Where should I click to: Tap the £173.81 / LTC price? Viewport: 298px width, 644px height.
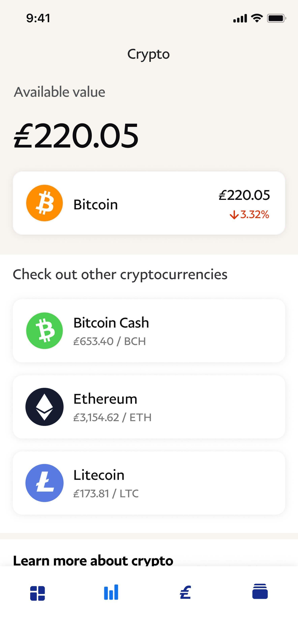point(106,494)
